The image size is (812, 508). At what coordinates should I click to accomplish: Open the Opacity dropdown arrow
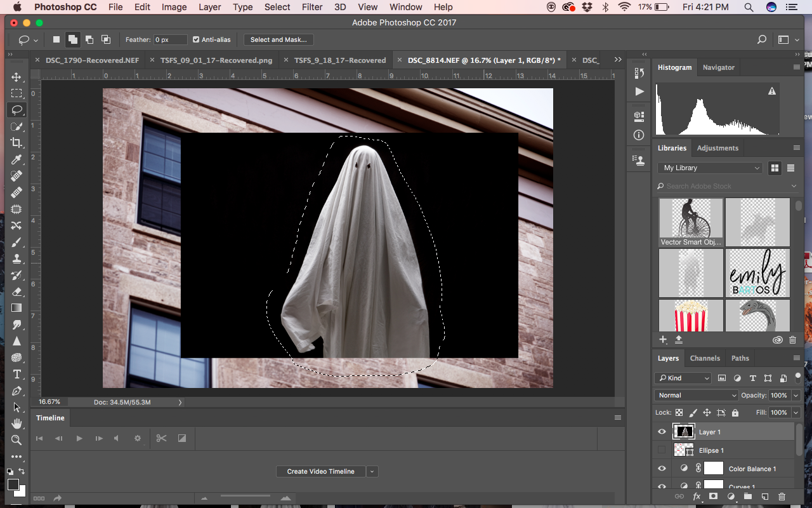point(796,395)
